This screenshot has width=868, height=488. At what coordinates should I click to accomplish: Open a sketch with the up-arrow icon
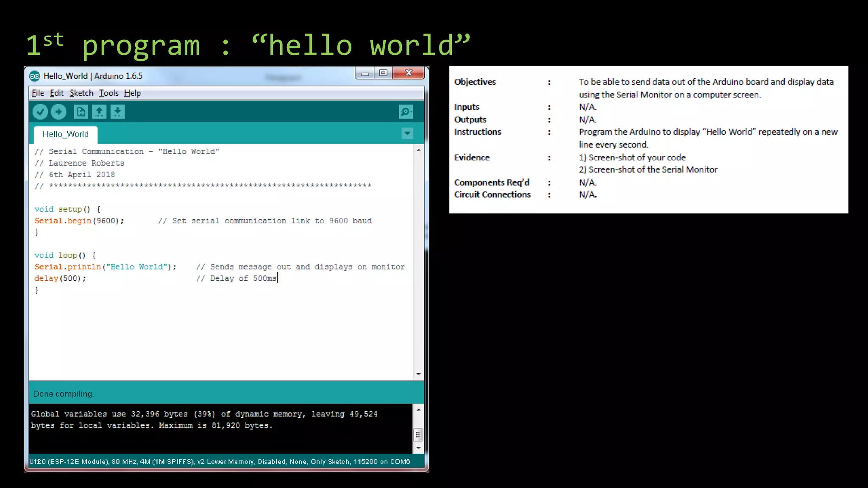tap(99, 112)
